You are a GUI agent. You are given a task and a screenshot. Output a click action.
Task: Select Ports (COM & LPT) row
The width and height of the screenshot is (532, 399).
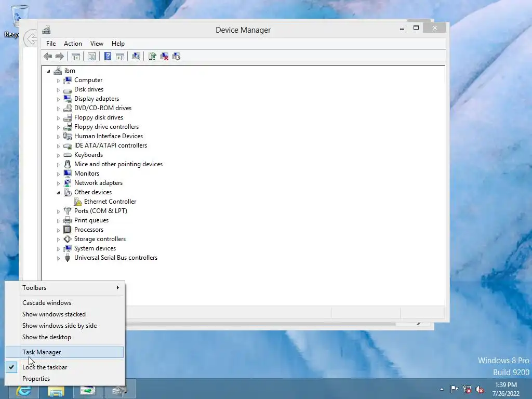pyautogui.click(x=101, y=211)
